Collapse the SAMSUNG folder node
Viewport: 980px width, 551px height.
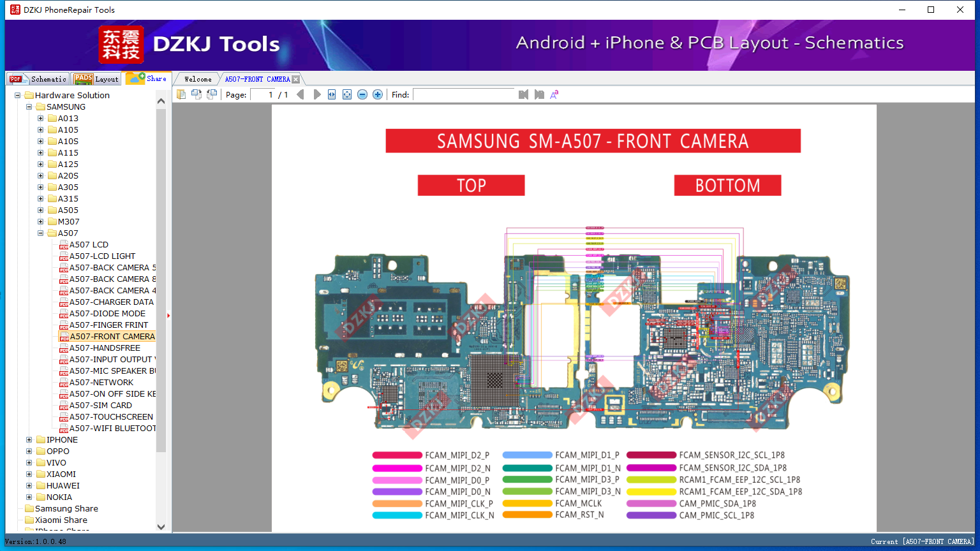coord(29,107)
